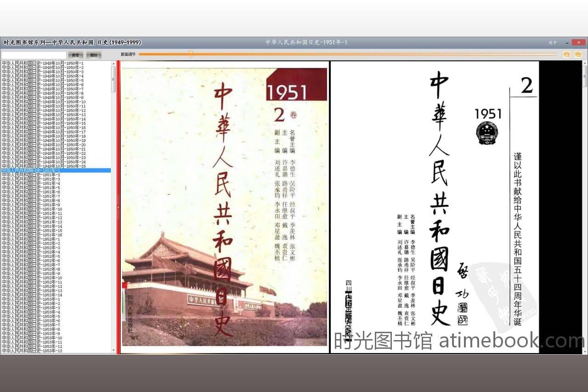Select list row 1953年-13
Viewport: 588px width, 392px height.
(56, 351)
